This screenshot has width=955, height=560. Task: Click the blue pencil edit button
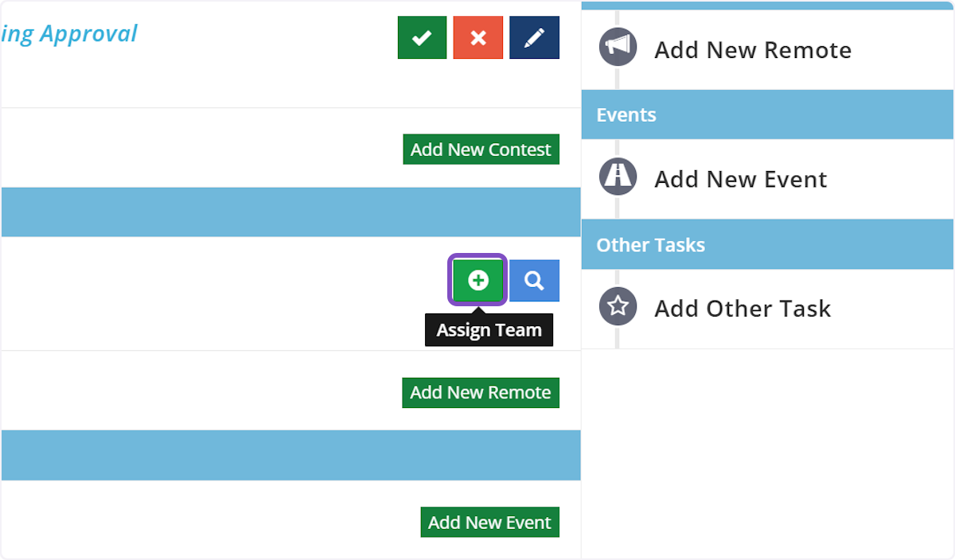[x=534, y=37]
